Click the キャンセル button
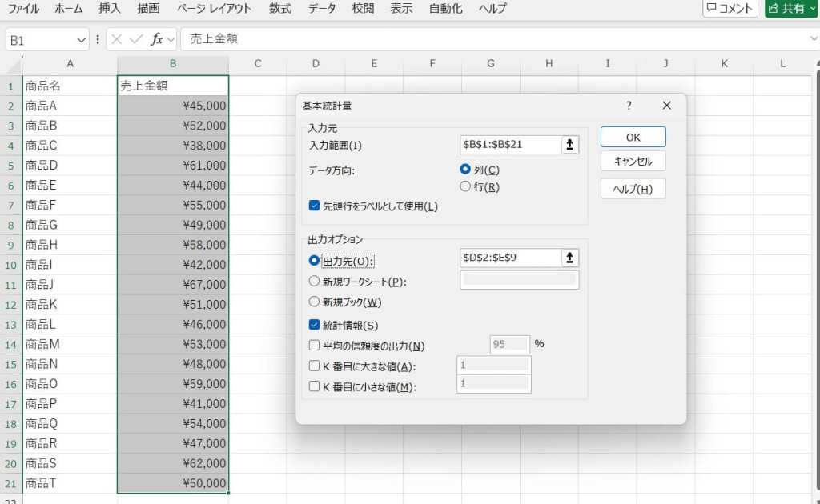820x504 pixels. [x=633, y=161]
